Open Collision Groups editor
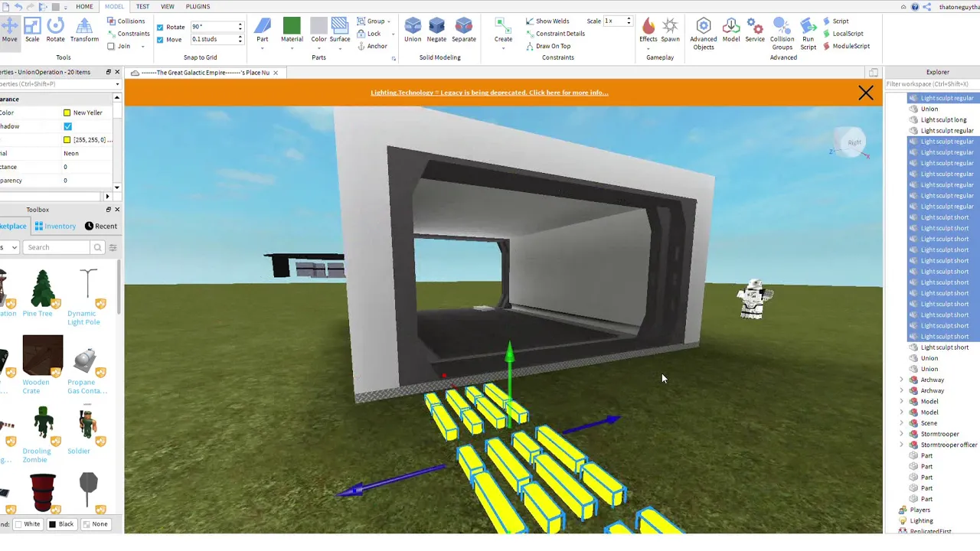Screen dimensions: 980x551 (x=782, y=34)
